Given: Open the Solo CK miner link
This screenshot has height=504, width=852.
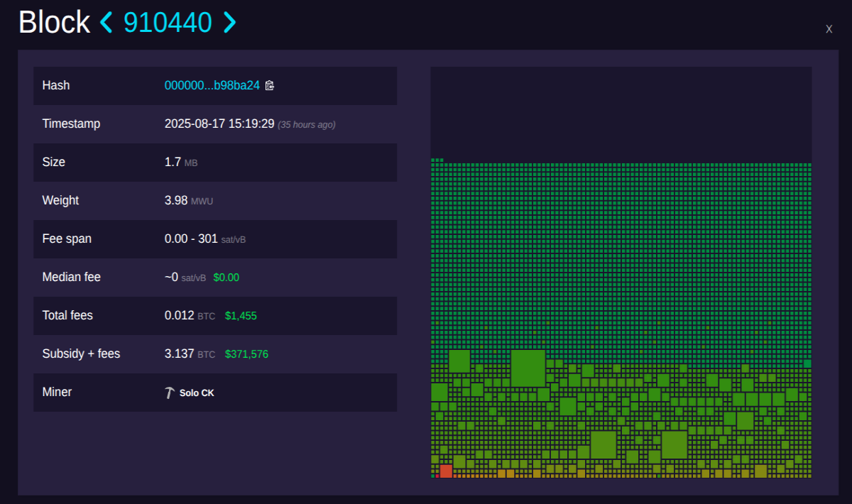Looking at the screenshot, I should [197, 393].
